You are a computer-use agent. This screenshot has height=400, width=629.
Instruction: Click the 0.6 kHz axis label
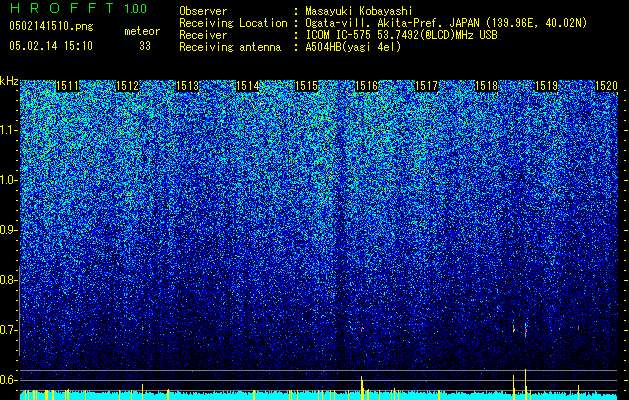point(8,380)
